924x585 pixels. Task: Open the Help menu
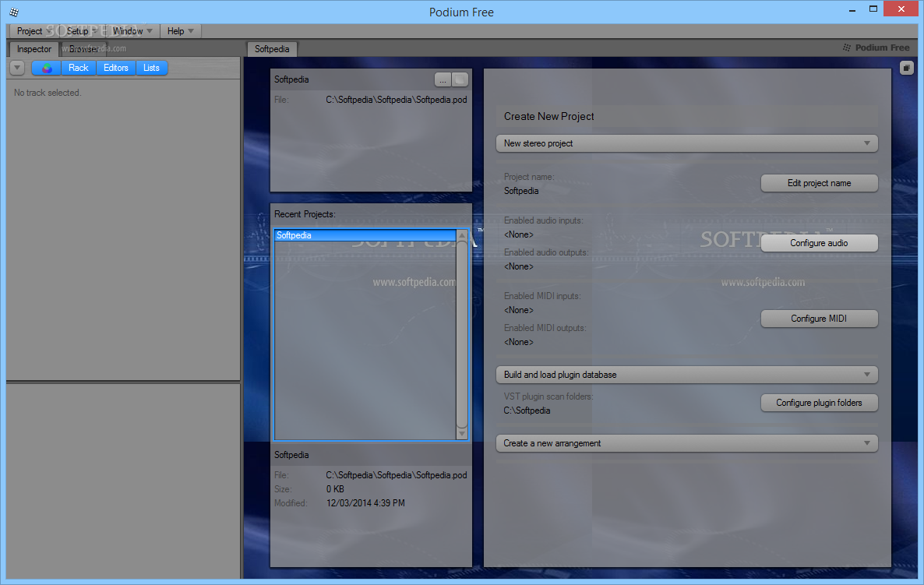pos(180,31)
